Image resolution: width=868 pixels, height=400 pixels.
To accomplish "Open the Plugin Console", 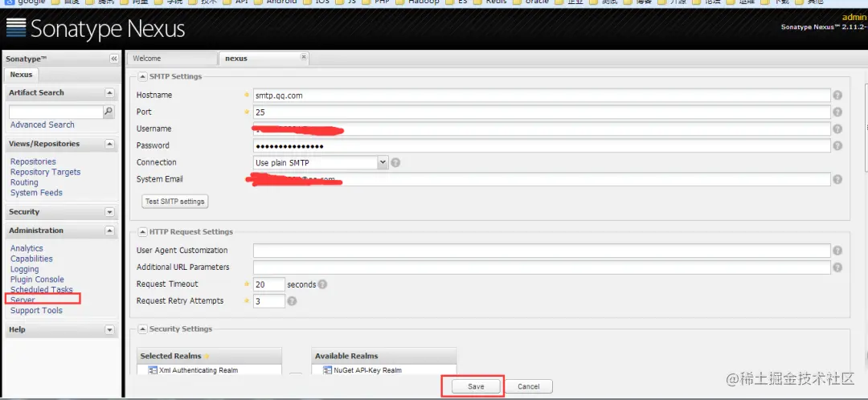I will coord(37,280).
